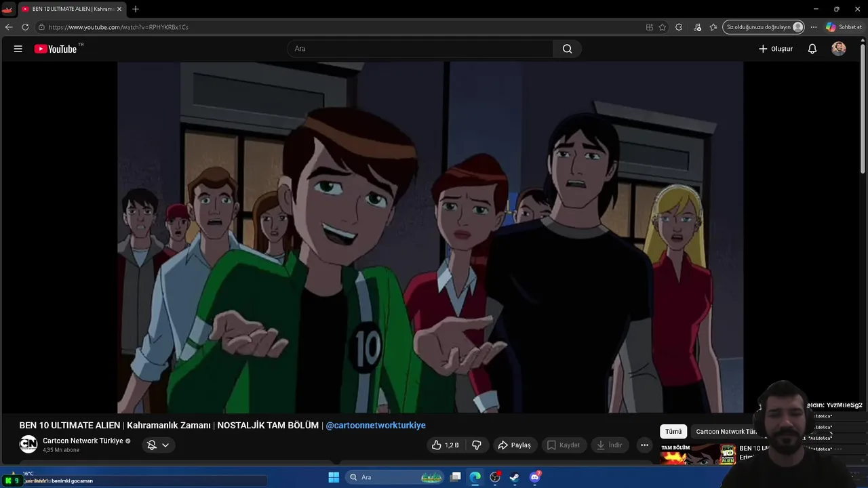
Task: Select the 'Cartoon Network Tür…' filter chip
Action: coord(726,432)
